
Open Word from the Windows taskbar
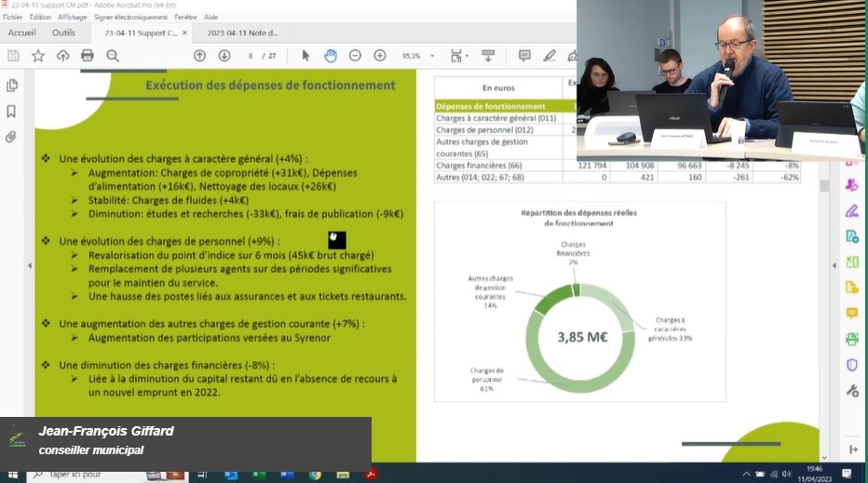click(286, 475)
